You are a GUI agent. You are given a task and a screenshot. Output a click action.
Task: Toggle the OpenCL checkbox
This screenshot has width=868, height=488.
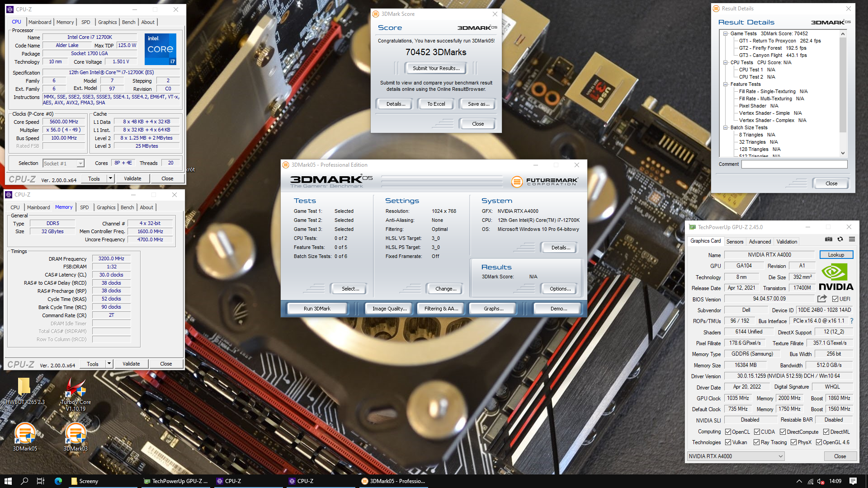(728, 432)
